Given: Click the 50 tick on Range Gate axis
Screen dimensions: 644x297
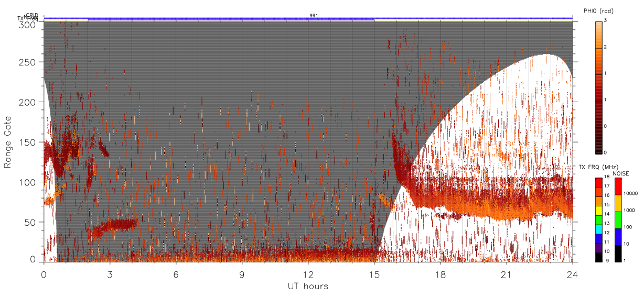Looking at the screenshot, I should tap(30, 222).
